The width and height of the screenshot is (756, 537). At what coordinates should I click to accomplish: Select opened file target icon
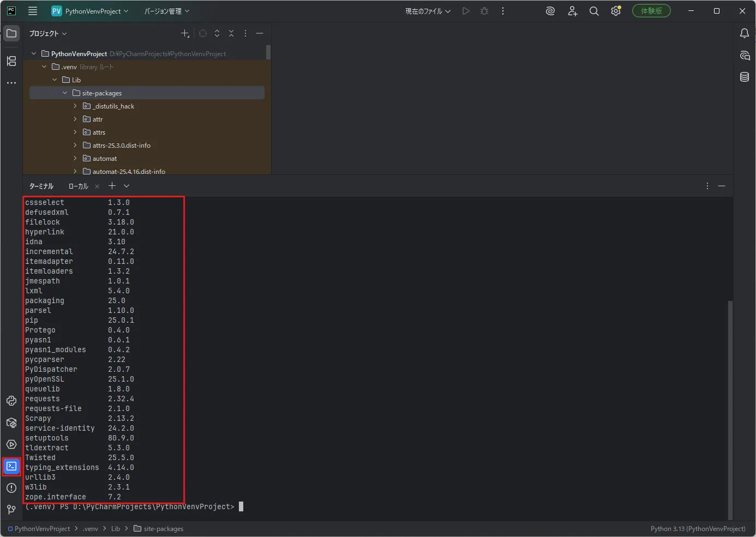pyautogui.click(x=203, y=33)
